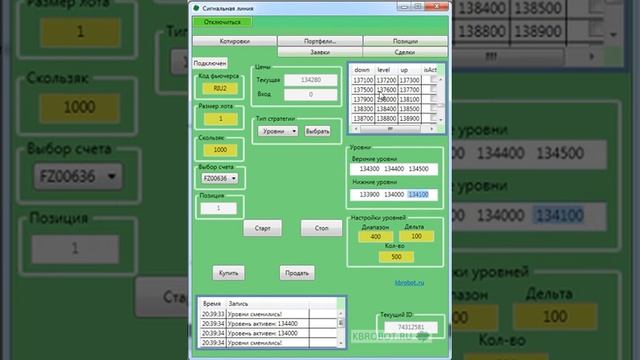Open the Заявки tab
This screenshot has height=360, width=640.
tap(320, 52)
